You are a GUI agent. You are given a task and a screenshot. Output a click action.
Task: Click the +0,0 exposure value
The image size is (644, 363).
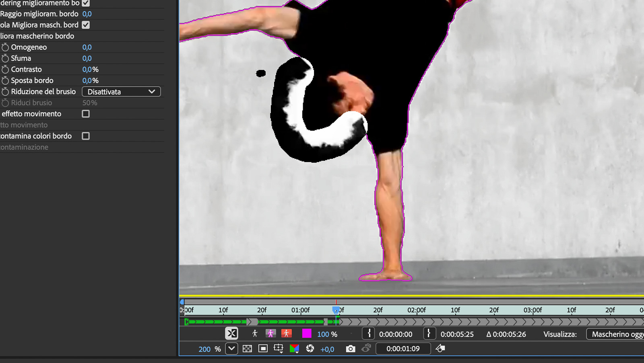click(x=327, y=349)
